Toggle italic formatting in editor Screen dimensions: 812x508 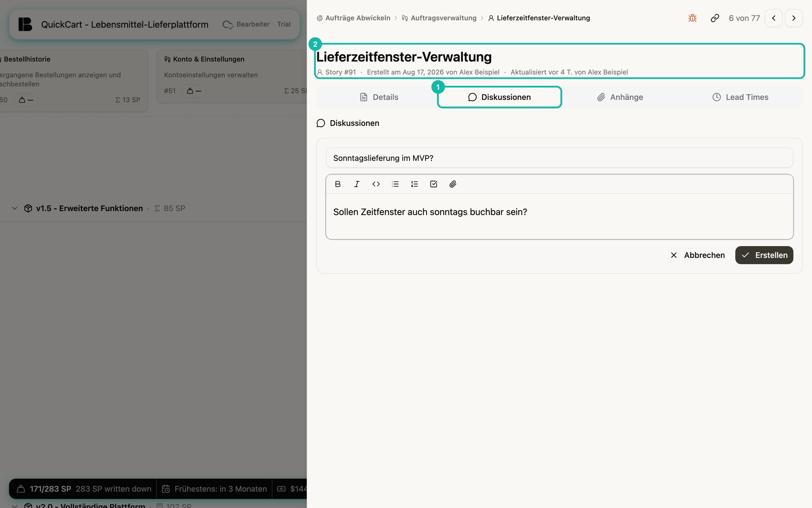tap(357, 184)
